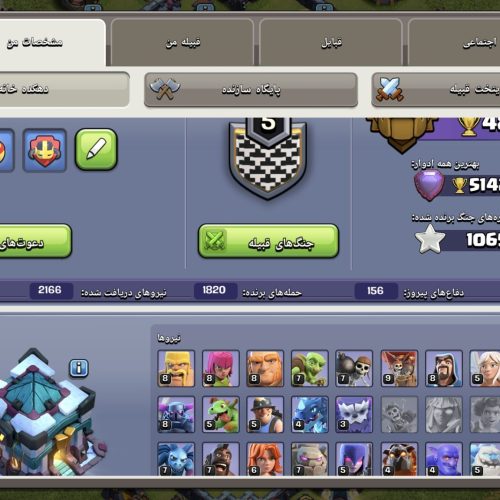Image resolution: width=500 pixels, height=500 pixels.
Task: Tap the purple legend league badge
Action: click(429, 185)
